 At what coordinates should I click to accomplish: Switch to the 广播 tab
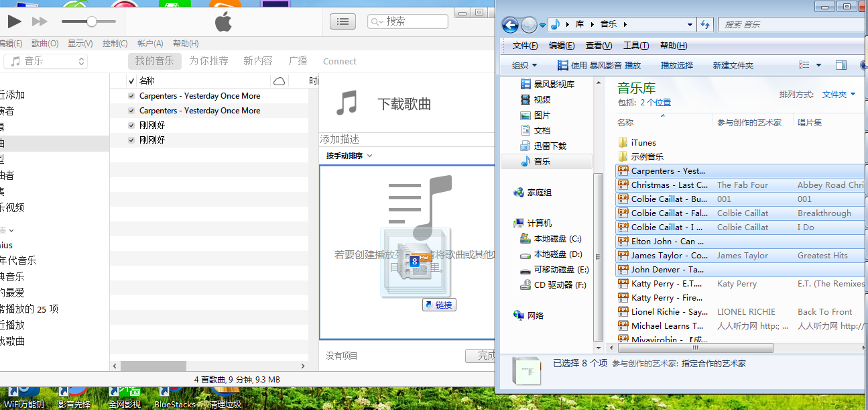(298, 61)
